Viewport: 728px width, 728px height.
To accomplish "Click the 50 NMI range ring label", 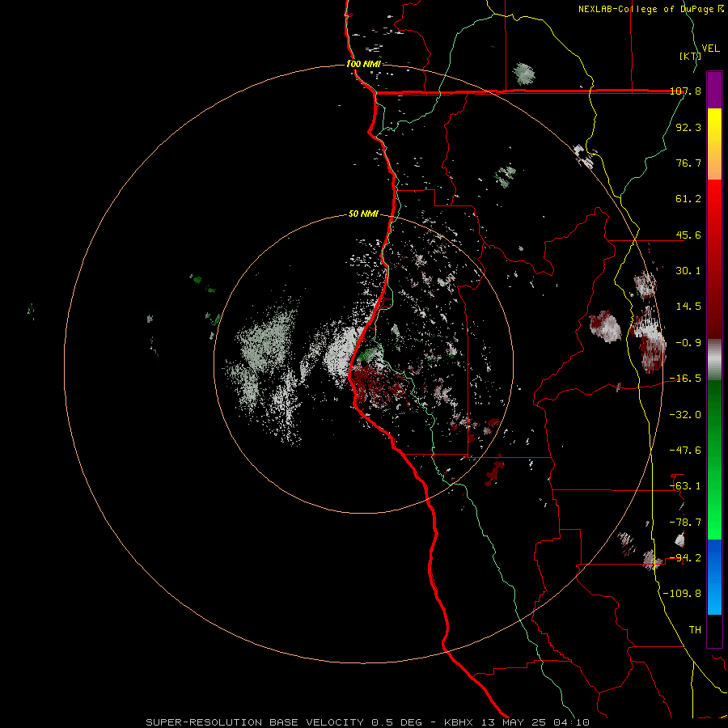I will [363, 214].
